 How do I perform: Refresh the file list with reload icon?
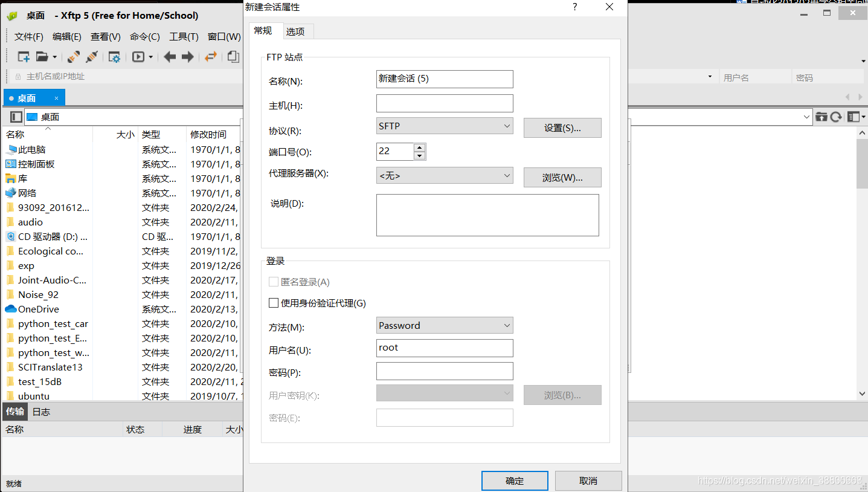836,117
